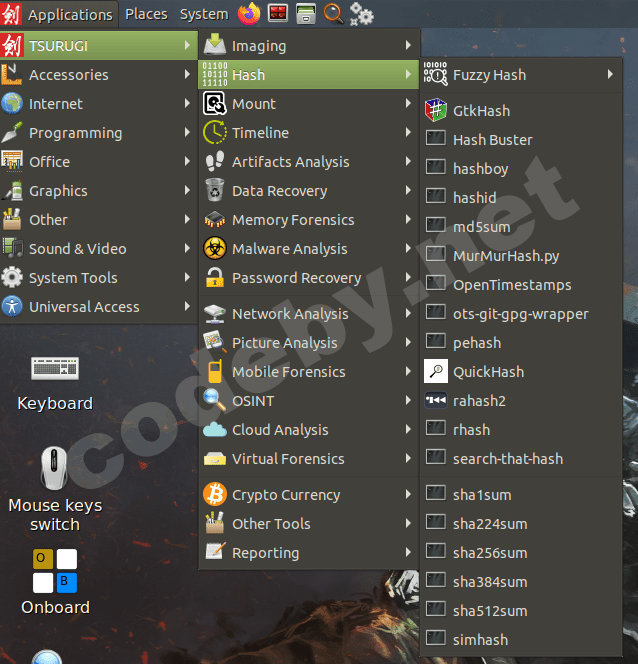Click the Mobile Forensics phone icon
The image size is (638, 664).
tap(215, 371)
